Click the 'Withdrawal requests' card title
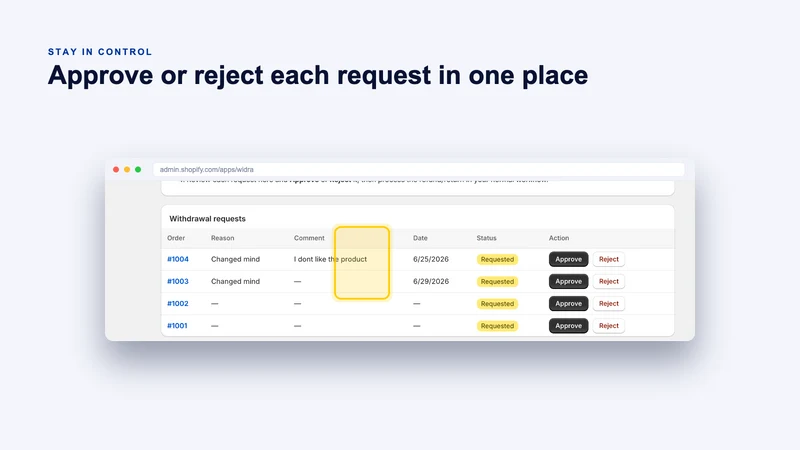The image size is (800, 450). tap(207, 218)
